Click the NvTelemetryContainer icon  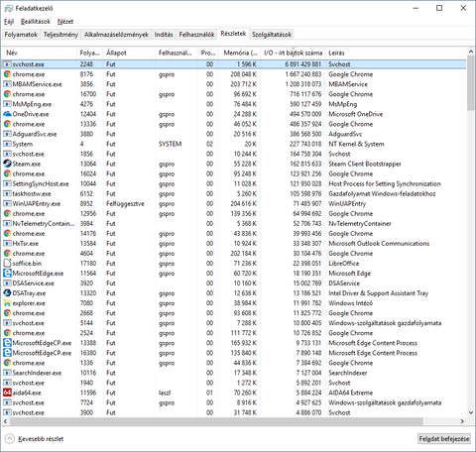point(7,223)
